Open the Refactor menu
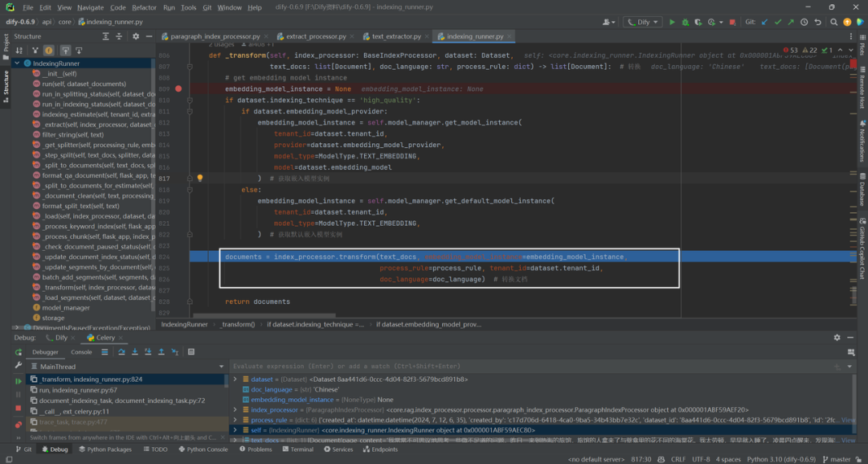 point(144,8)
